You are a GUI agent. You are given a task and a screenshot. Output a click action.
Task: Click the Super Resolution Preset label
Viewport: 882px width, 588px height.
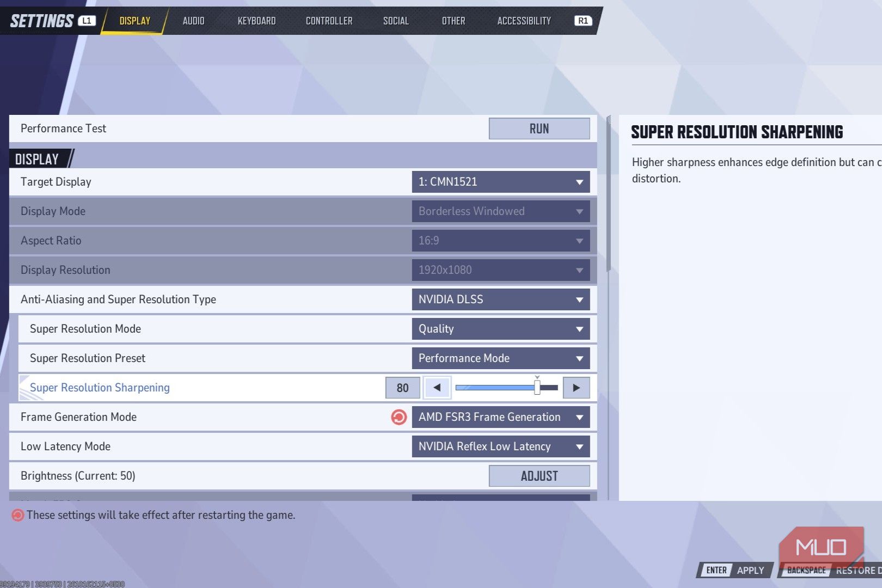[87, 358]
